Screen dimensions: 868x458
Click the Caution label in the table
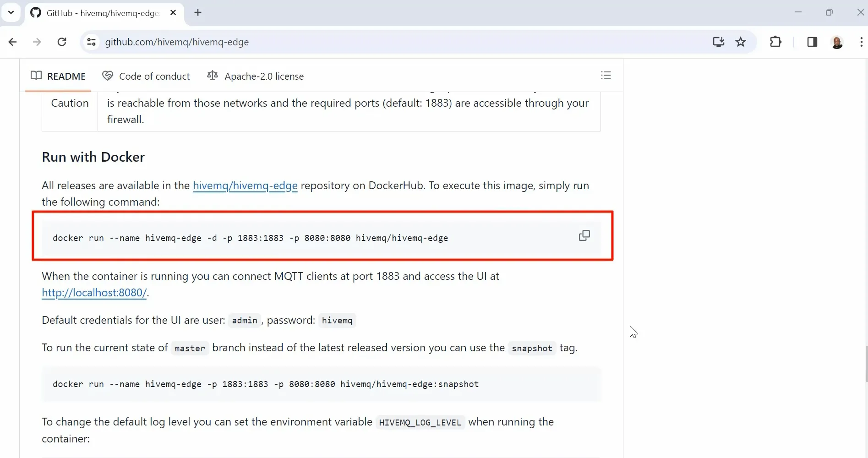tap(70, 103)
